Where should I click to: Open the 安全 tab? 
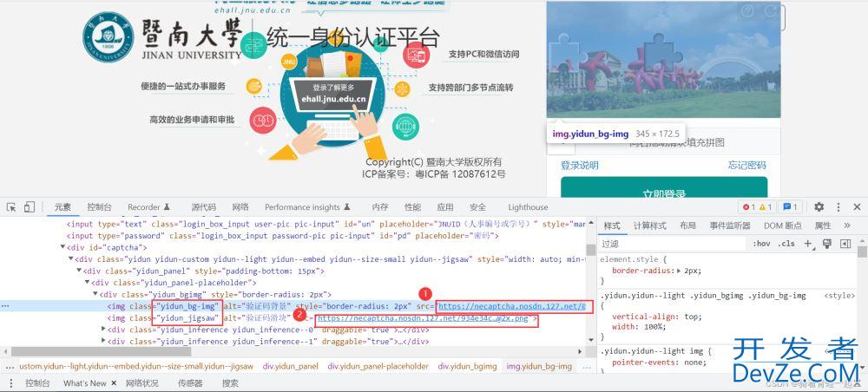(477, 206)
